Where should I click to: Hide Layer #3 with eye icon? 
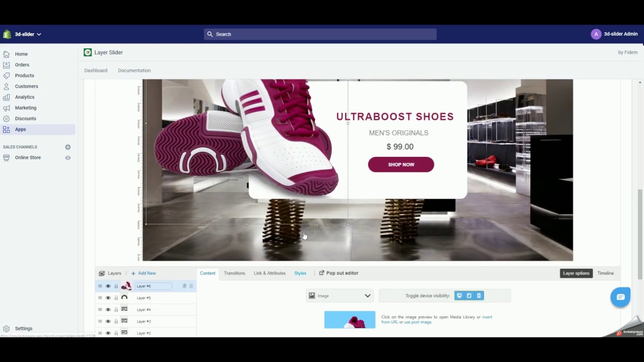(x=108, y=321)
